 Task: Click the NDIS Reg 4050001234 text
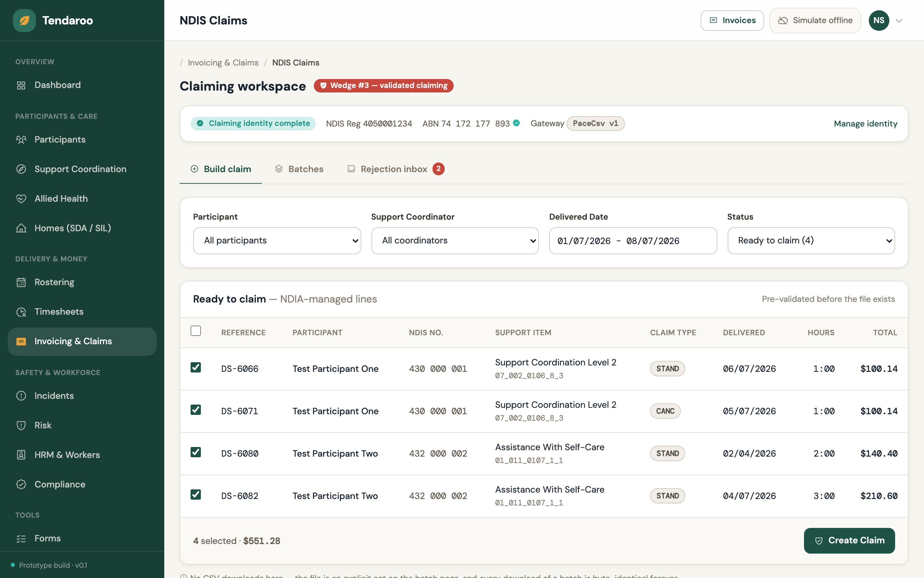click(369, 124)
